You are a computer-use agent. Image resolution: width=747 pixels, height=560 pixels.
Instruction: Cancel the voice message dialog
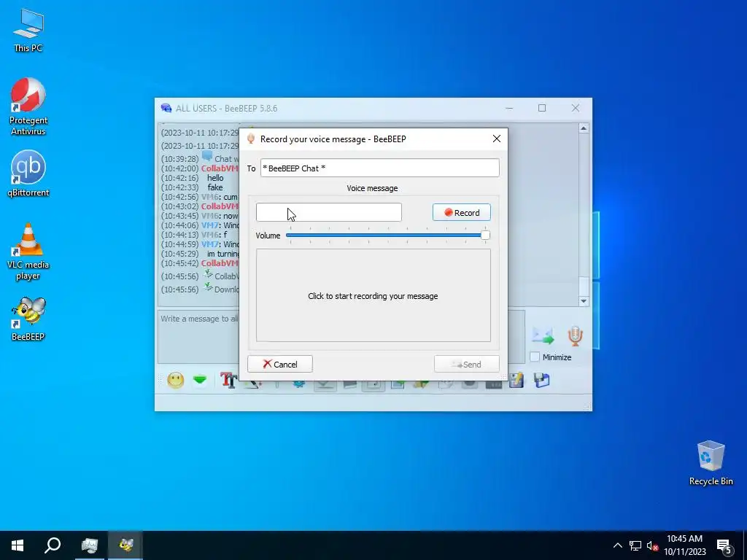point(280,365)
